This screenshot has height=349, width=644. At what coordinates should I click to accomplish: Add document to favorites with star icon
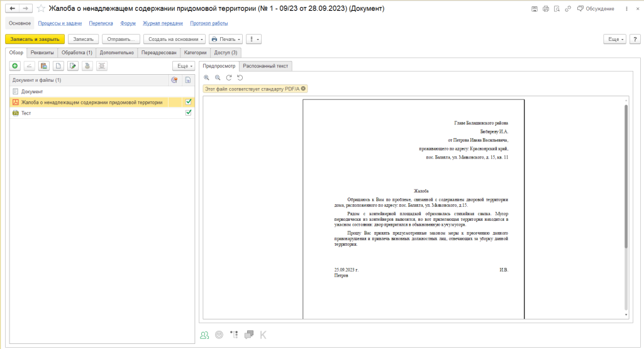point(42,9)
